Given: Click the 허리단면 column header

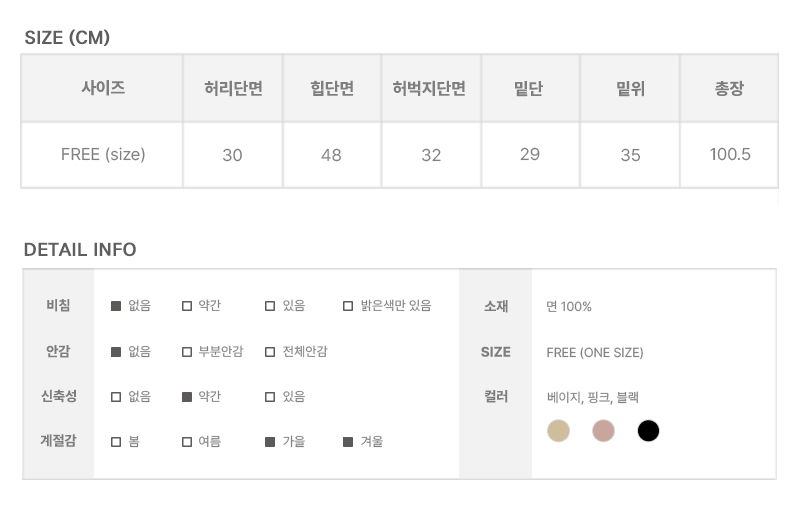Looking at the screenshot, I should point(233,88).
